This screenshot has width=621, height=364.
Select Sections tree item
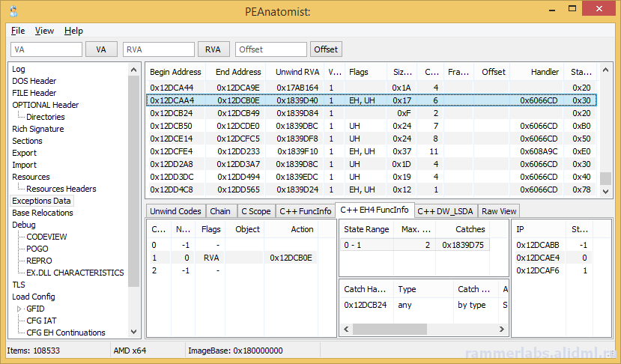pos(27,141)
